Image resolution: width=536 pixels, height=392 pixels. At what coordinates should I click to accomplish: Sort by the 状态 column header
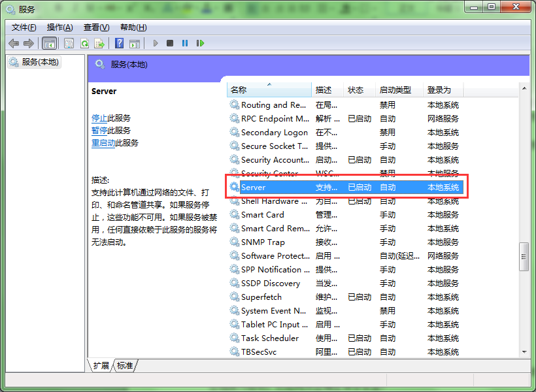coord(360,90)
